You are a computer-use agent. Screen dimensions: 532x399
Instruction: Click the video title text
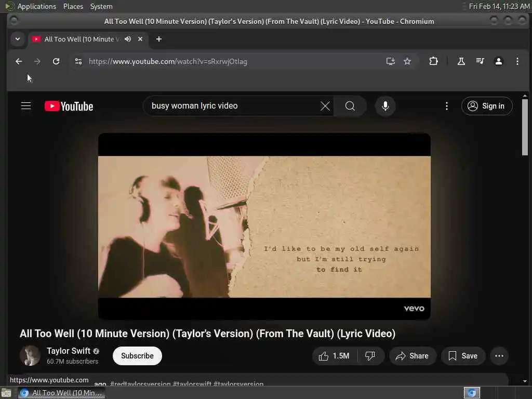[x=208, y=334]
